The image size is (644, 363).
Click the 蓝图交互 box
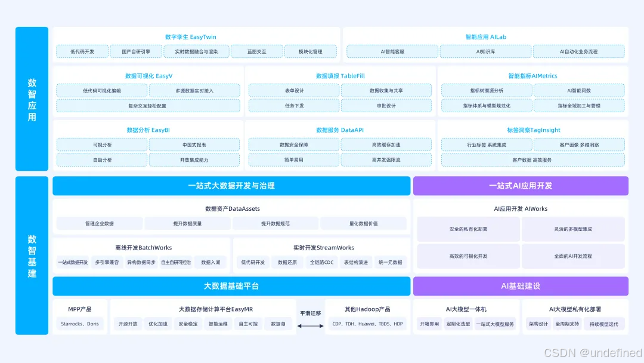click(256, 52)
